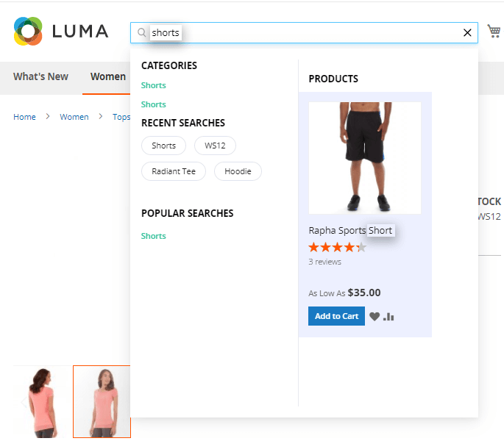504x441 pixels.
Task: Click the star rating of Rapha Sports Short
Action: pyautogui.click(x=337, y=247)
